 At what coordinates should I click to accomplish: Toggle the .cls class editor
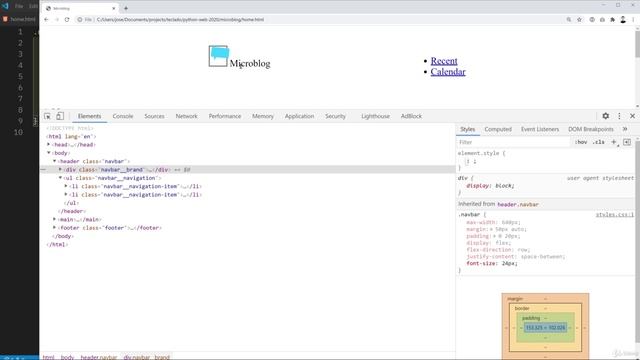[599, 142]
